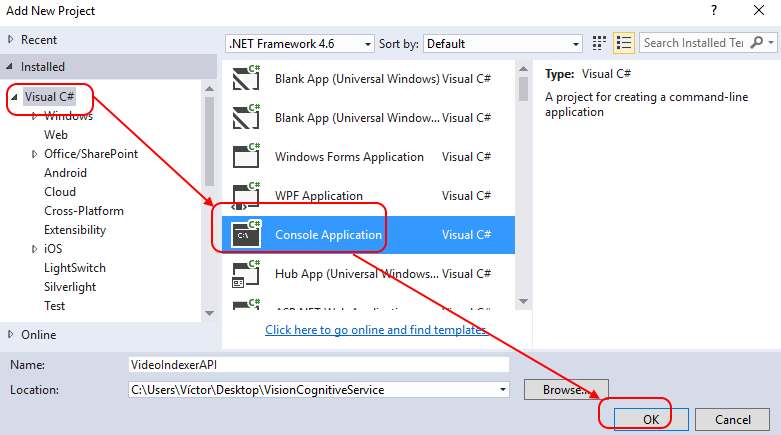781x435 pixels.
Task: Open search options dropdown arrow
Action: point(771,43)
